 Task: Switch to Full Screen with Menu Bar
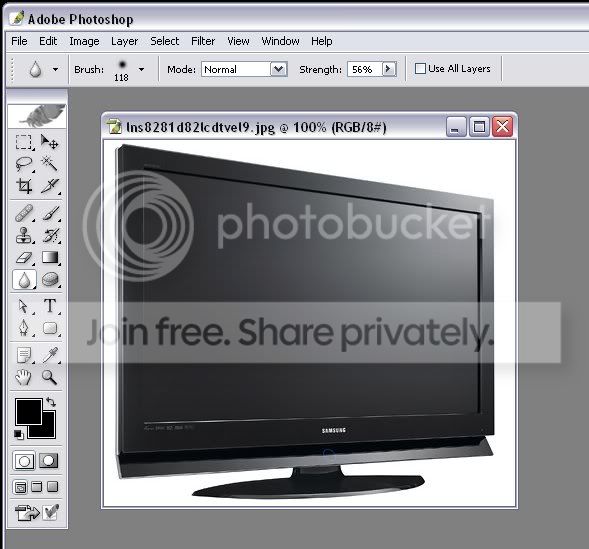point(36,487)
